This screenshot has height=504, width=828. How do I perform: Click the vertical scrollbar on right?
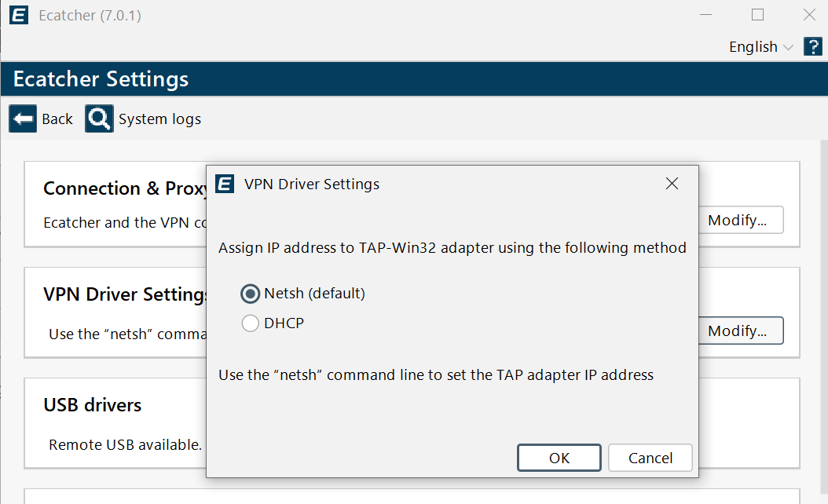(x=824, y=322)
